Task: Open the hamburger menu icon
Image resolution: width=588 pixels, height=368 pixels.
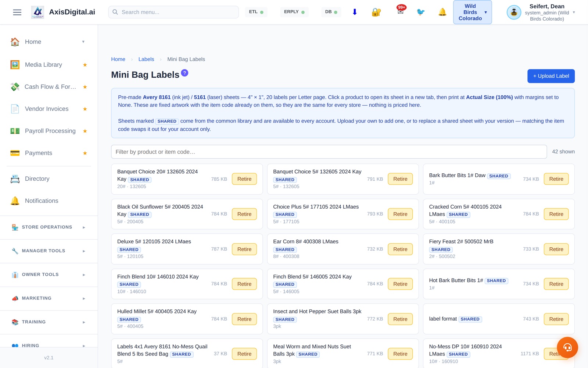Action: click(17, 12)
